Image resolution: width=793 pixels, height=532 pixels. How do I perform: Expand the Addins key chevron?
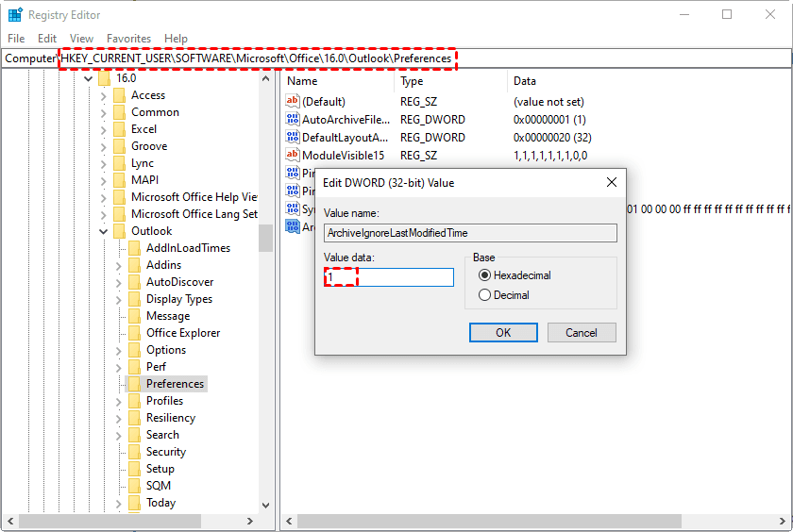pyautogui.click(x=118, y=265)
